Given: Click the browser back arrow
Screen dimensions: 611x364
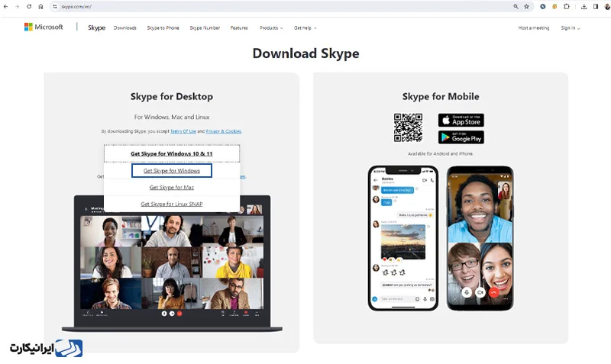Looking at the screenshot, I should coord(5,7).
